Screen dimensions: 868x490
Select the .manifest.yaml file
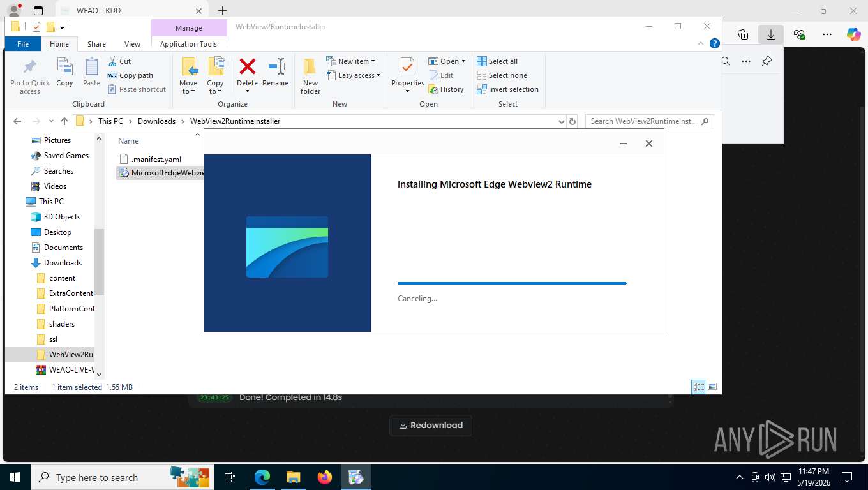click(x=156, y=160)
